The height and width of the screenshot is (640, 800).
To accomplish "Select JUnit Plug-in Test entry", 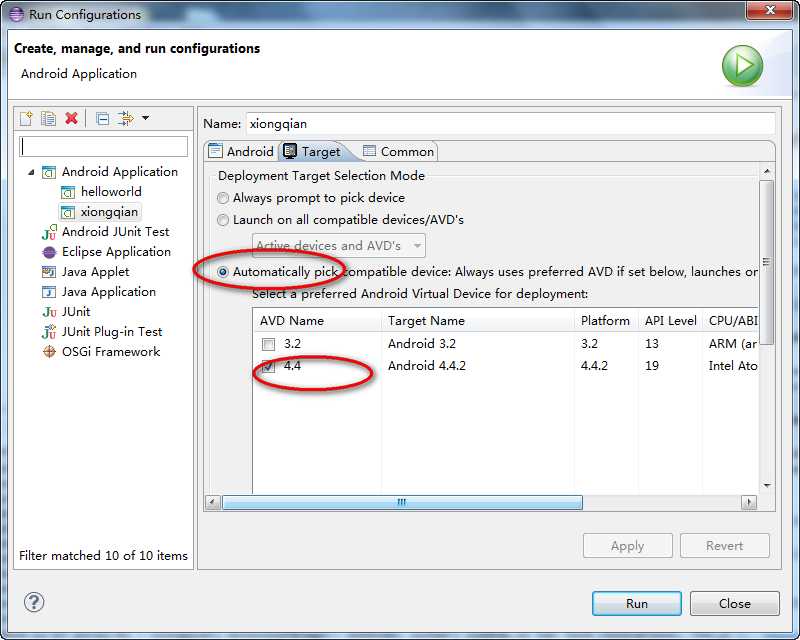I will click(112, 331).
